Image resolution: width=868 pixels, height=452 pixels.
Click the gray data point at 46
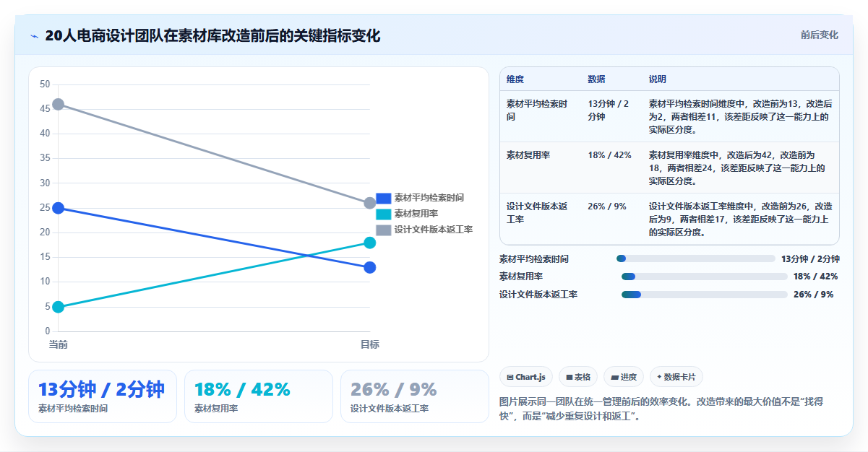point(59,105)
